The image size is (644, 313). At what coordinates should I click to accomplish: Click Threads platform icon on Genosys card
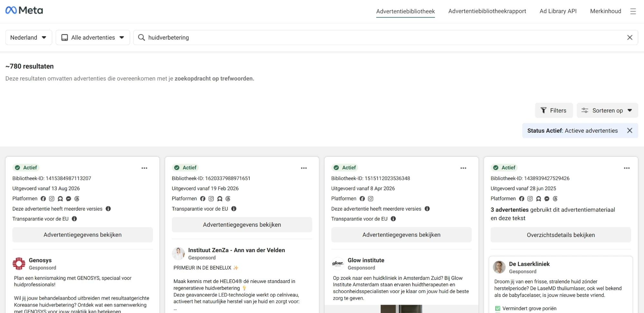tap(77, 199)
